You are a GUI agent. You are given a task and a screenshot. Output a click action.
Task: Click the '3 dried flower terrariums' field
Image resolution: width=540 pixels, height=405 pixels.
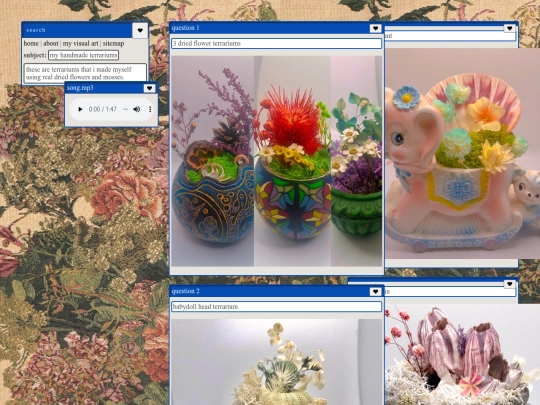277,43
